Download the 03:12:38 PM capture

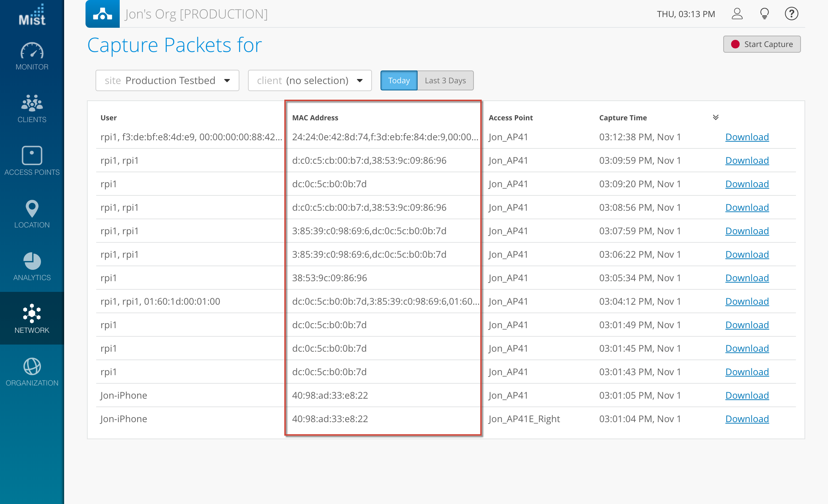click(747, 137)
